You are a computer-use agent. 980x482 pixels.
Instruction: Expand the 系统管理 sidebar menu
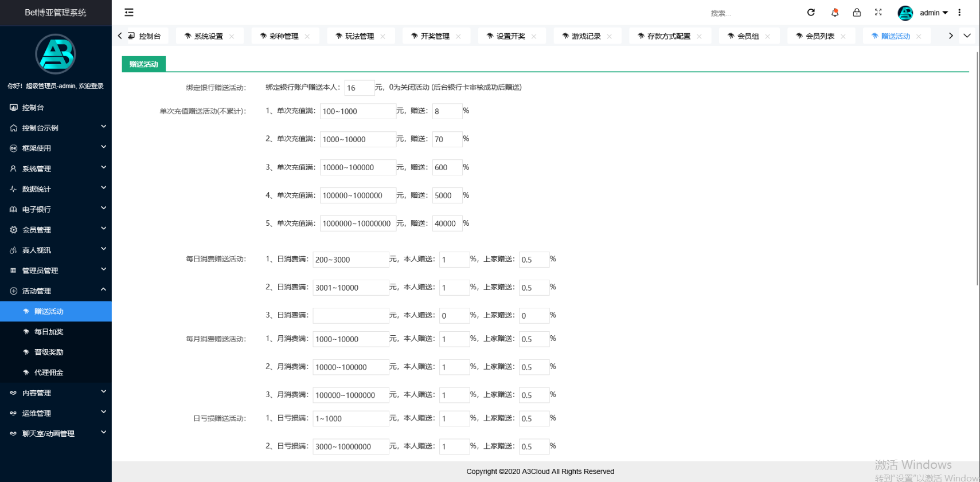click(56, 168)
